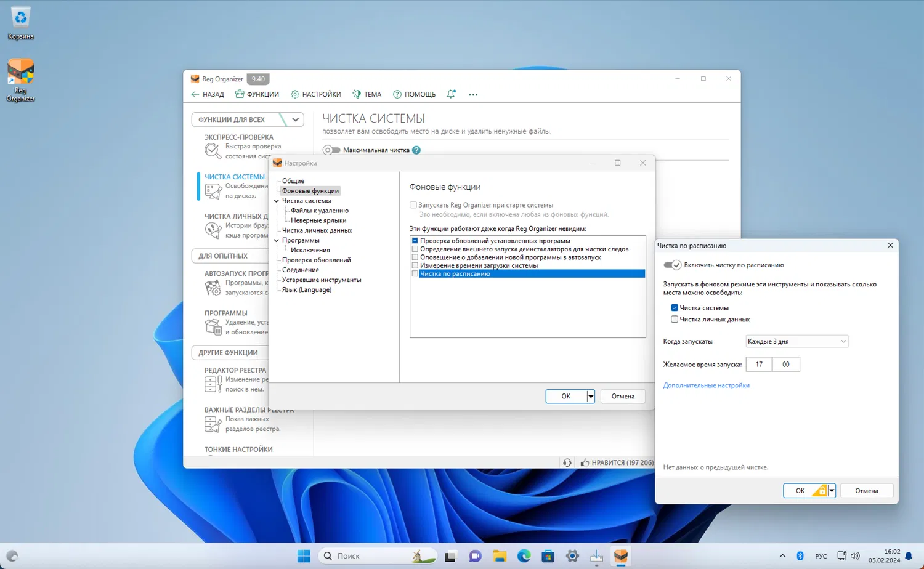Click the Важные разделы реестра icon in sidebar
Viewport: 924px width, 569px height.
pyautogui.click(x=213, y=424)
